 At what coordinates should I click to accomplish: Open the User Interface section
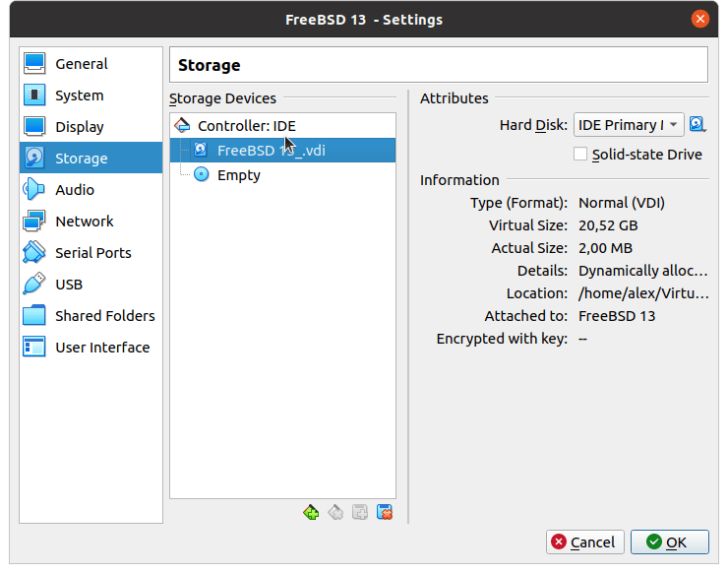click(x=91, y=348)
